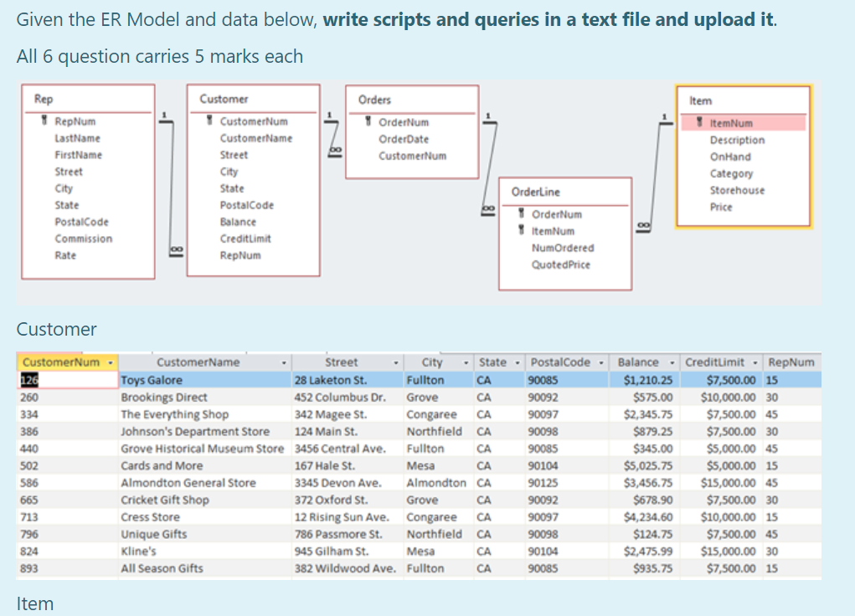The width and height of the screenshot is (855, 616).
Task: Click the State column header
Action: click(x=492, y=361)
